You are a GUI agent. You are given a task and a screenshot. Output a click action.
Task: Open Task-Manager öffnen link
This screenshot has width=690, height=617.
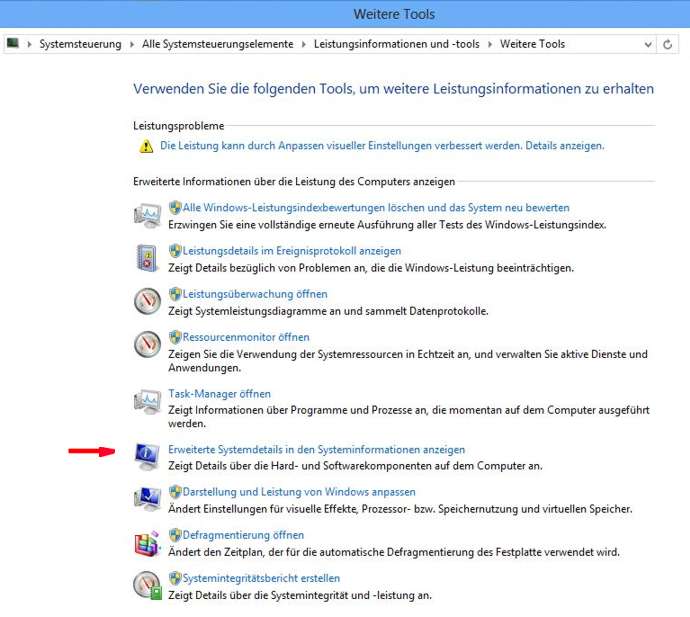pyautogui.click(x=219, y=393)
